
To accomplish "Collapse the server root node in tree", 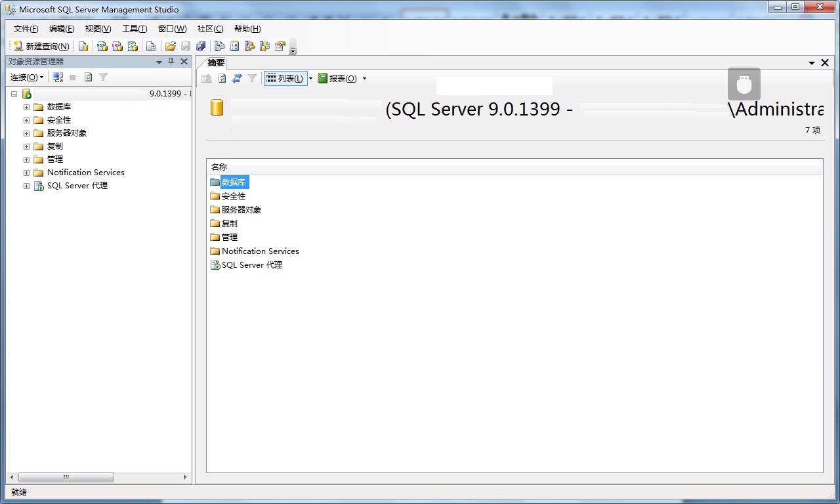I will 14,94.
